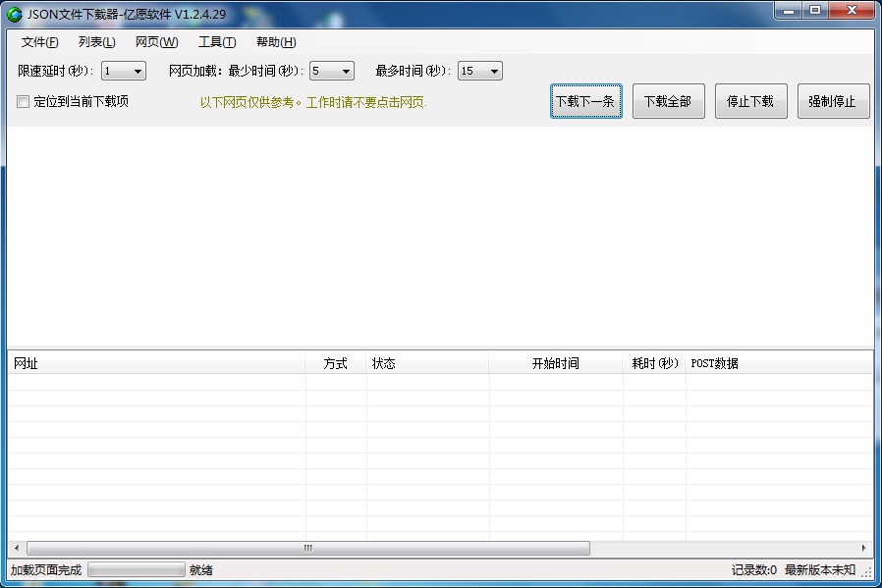Sort by the 状态 column header
The width and height of the screenshot is (882, 588).
click(427, 363)
